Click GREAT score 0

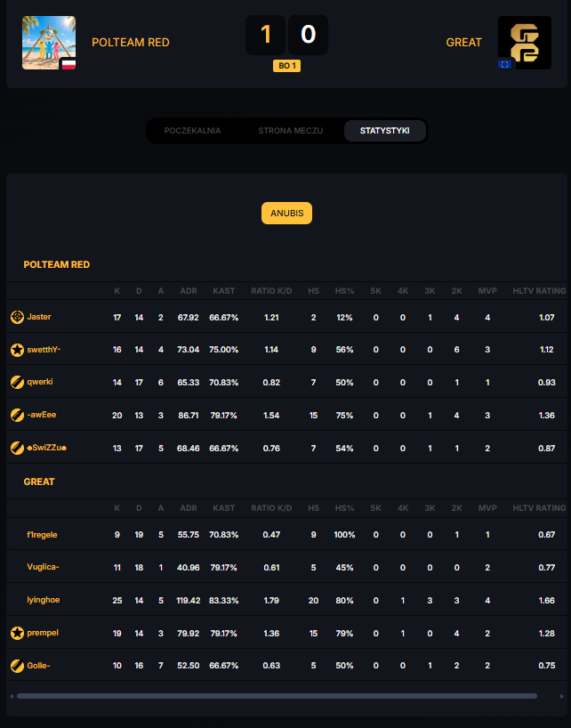(x=308, y=35)
